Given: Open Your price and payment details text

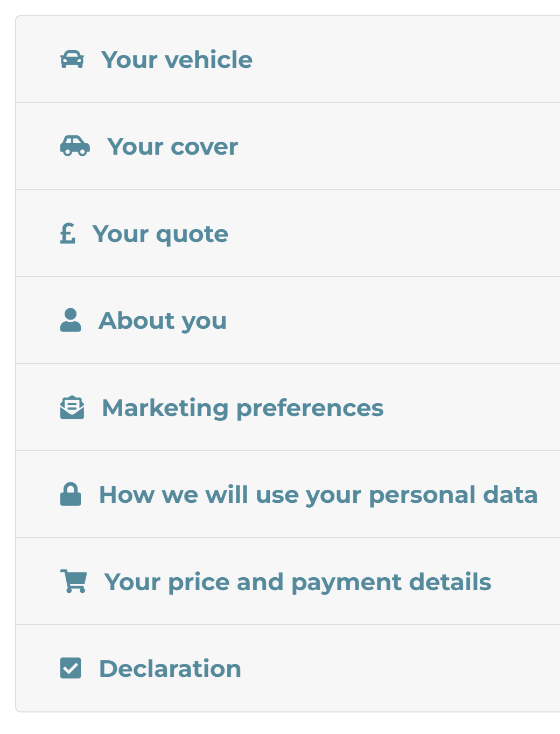Looking at the screenshot, I should [x=297, y=582].
